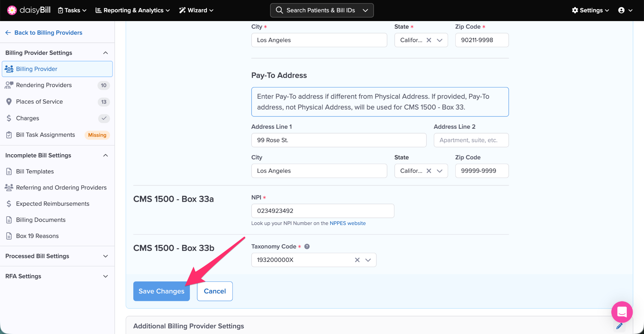Follow the NPPES website link
Screen dimensions: 644x334
[x=347, y=223]
